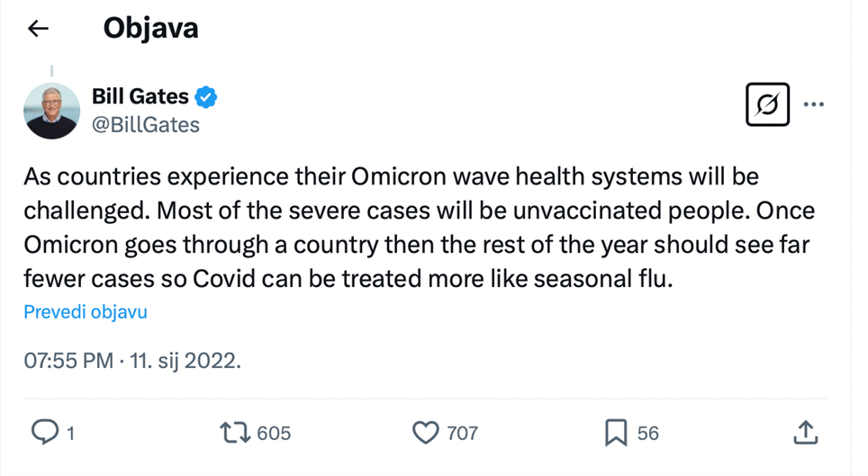Open the Bill Gates display name
This screenshot has width=868, height=476.
[140, 96]
